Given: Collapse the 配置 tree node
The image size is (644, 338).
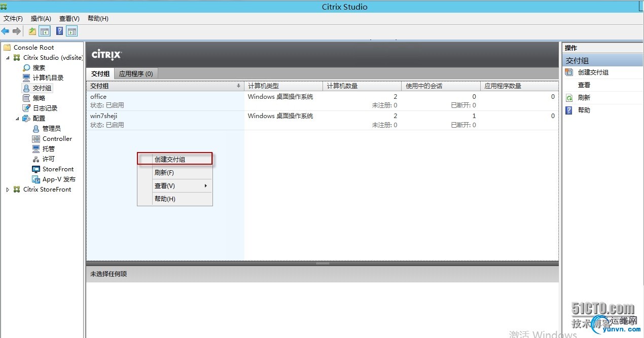Looking at the screenshot, I should pyautogui.click(x=17, y=119).
